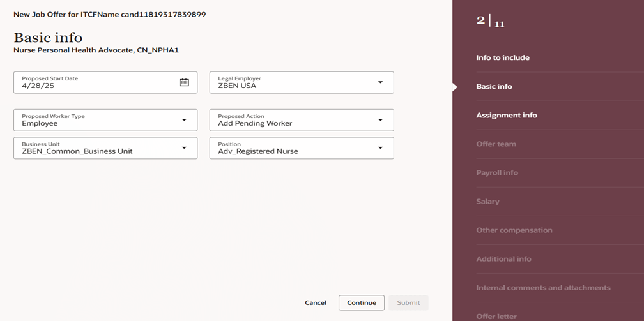Viewport: 644px width, 321px height.
Task: Select the Salary step
Action: click(487, 202)
